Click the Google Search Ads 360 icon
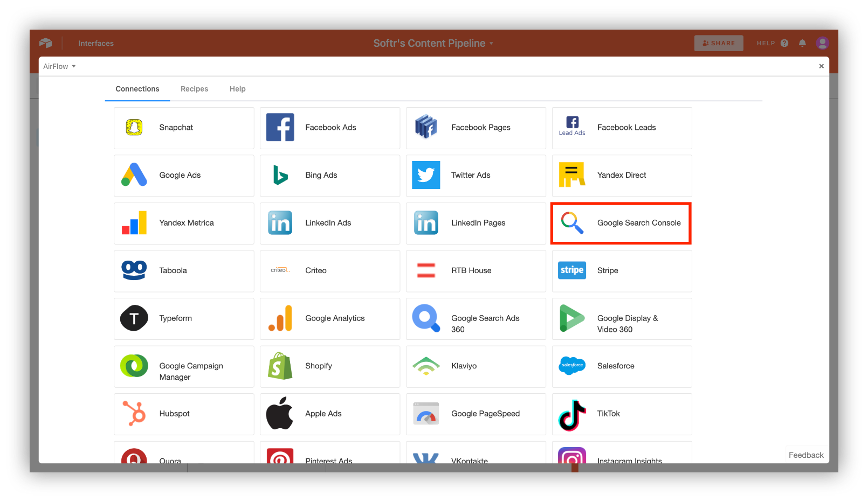The width and height of the screenshot is (868, 502). 426,318
